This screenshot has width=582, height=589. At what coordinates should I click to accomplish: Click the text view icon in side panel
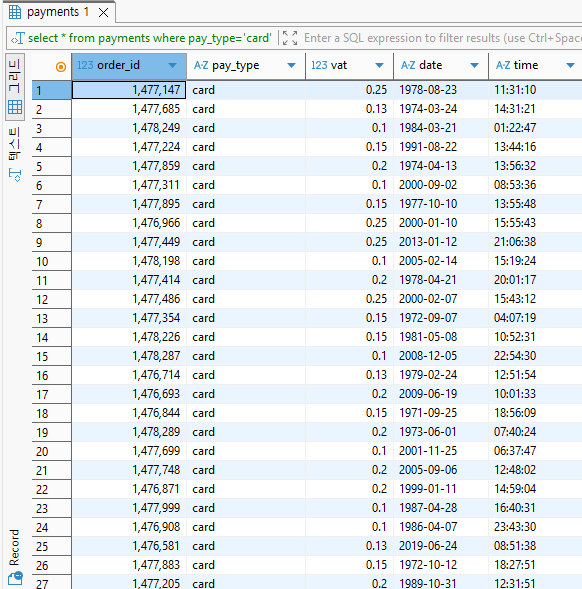coord(15,175)
